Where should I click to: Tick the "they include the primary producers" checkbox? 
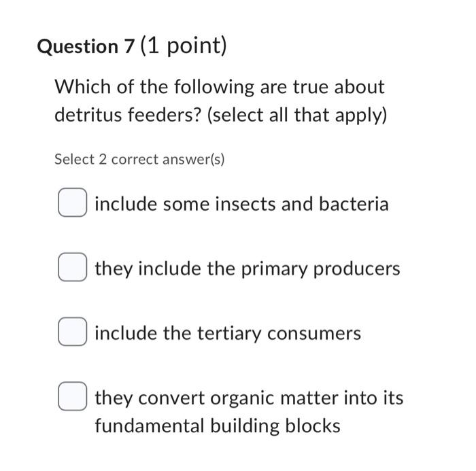[73, 267]
